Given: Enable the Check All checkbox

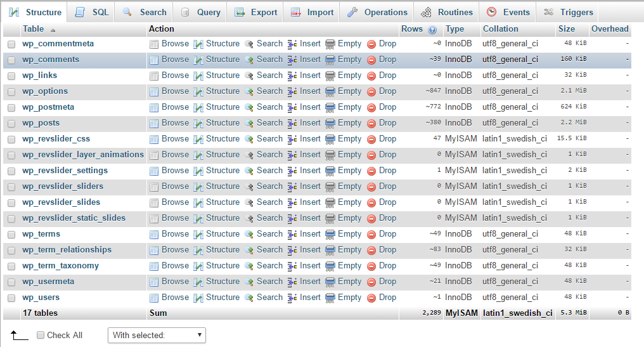Looking at the screenshot, I should [x=41, y=335].
